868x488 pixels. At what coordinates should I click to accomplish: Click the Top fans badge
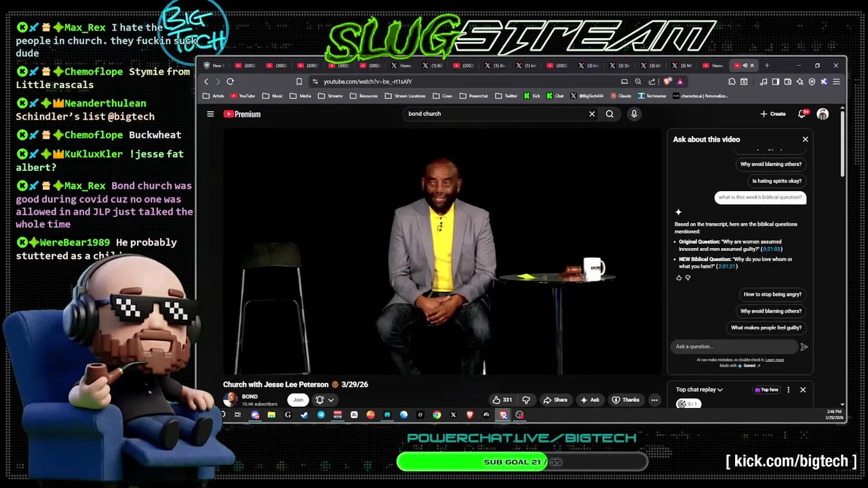(766, 390)
